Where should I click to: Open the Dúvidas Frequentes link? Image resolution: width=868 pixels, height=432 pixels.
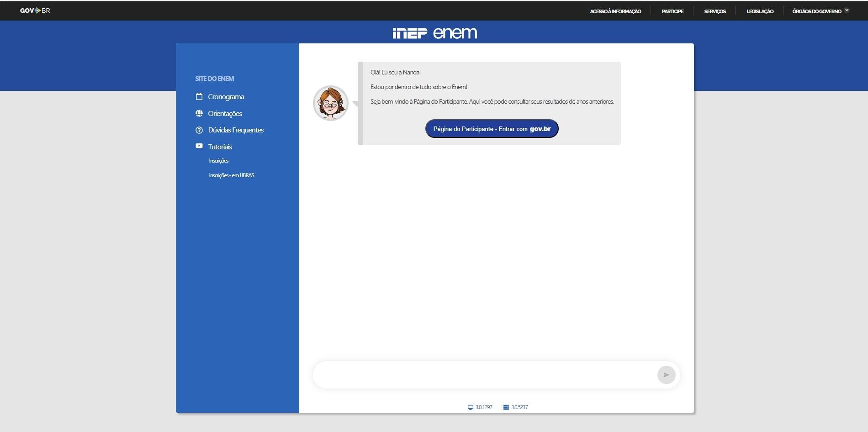click(236, 130)
